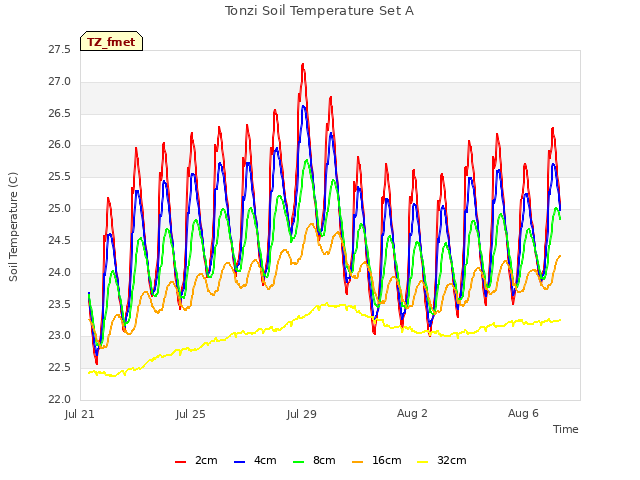Click the blue 4cm legend swatch

(240, 462)
